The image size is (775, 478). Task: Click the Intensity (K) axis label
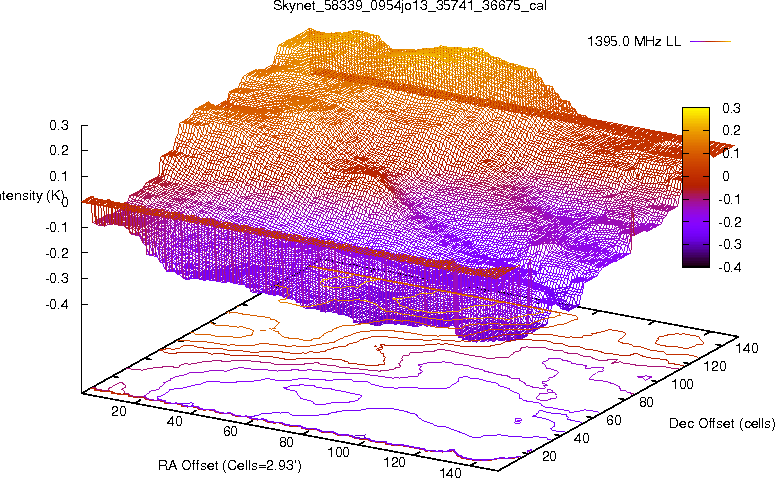[32, 195]
